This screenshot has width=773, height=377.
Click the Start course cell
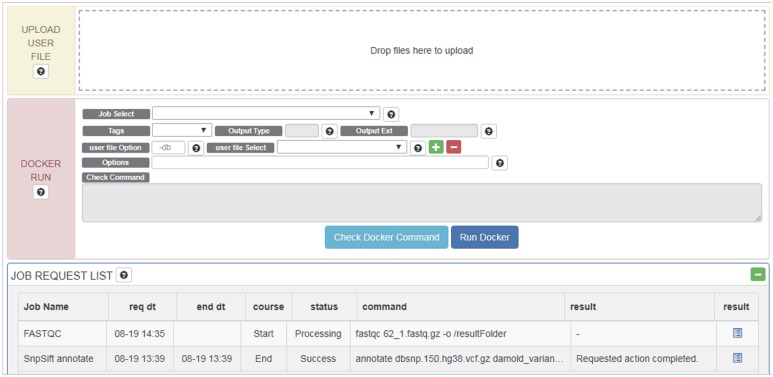[x=264, y=334]
